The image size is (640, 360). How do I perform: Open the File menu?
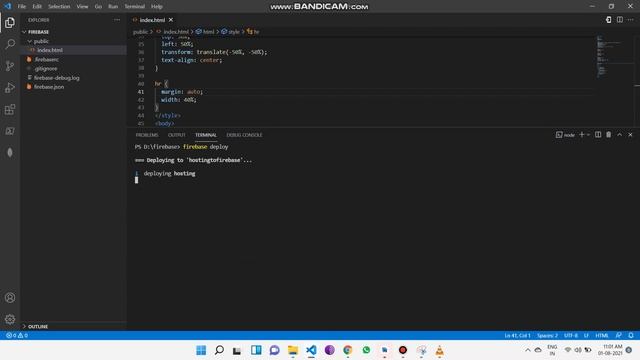(x=22, y=7)
